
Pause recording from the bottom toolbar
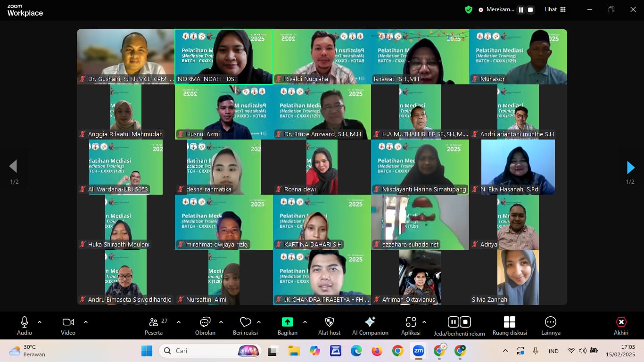pos(453,322)
